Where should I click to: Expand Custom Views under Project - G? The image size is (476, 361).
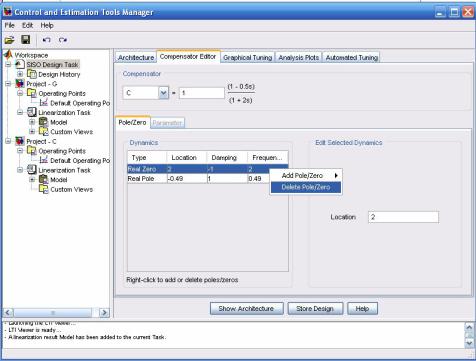[x=32, y=132]
